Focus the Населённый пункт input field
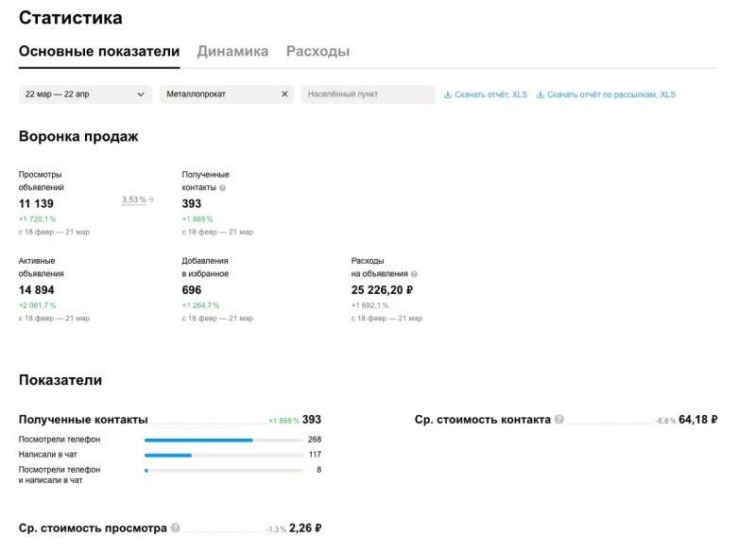Screen dimensions: 756x554 pos(368,95)
